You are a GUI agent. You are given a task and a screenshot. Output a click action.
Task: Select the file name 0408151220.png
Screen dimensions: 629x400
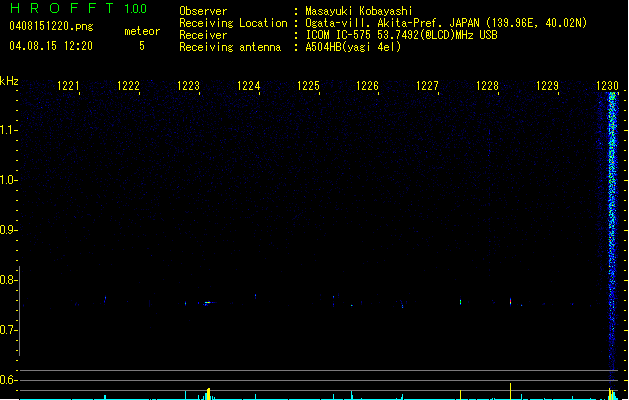pos(51,26)
